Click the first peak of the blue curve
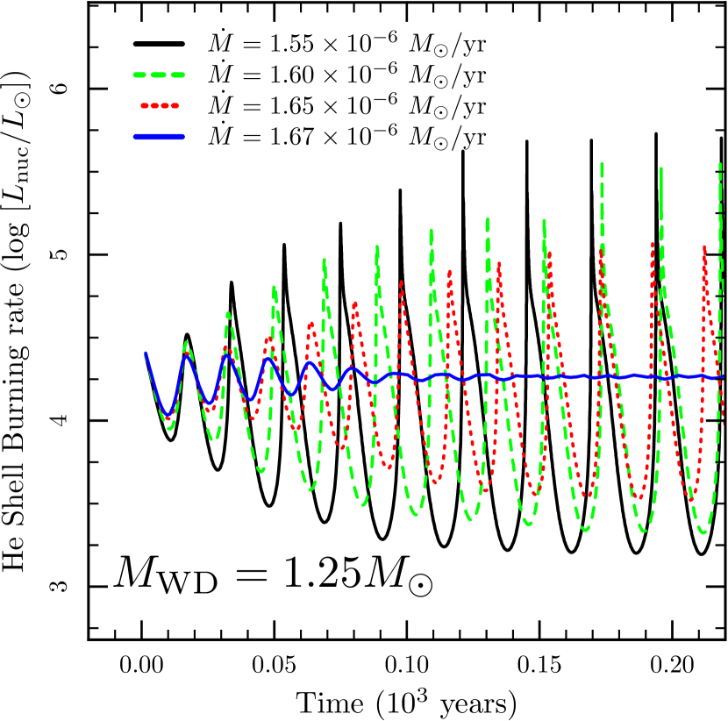 [x=187, y=356]
